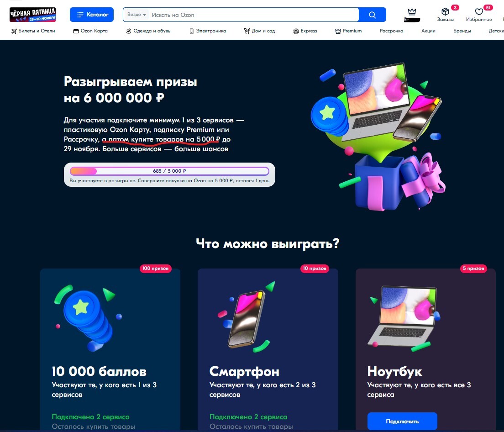
Task: Select the Смартфон prize card
Action: point(268,350)
